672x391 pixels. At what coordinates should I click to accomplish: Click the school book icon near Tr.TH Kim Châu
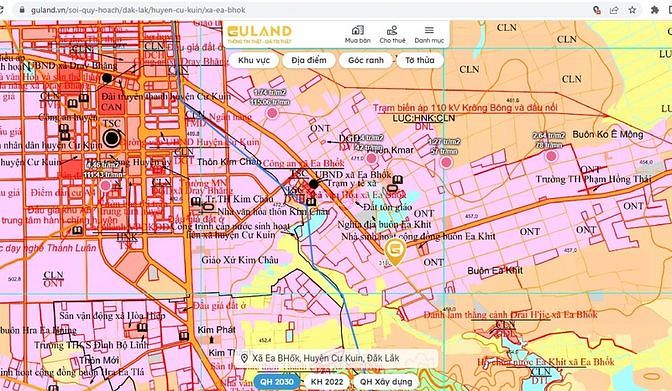click(196, 201)
